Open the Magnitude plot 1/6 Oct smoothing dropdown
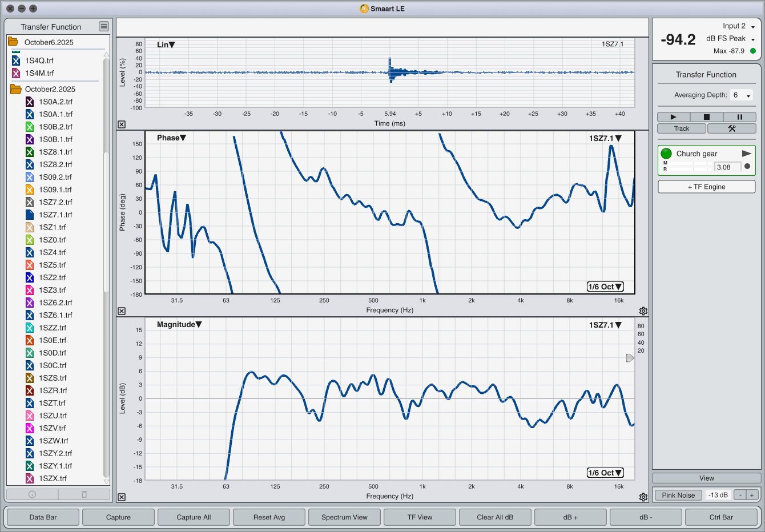765x532 pixels. (x=605, y=473)
